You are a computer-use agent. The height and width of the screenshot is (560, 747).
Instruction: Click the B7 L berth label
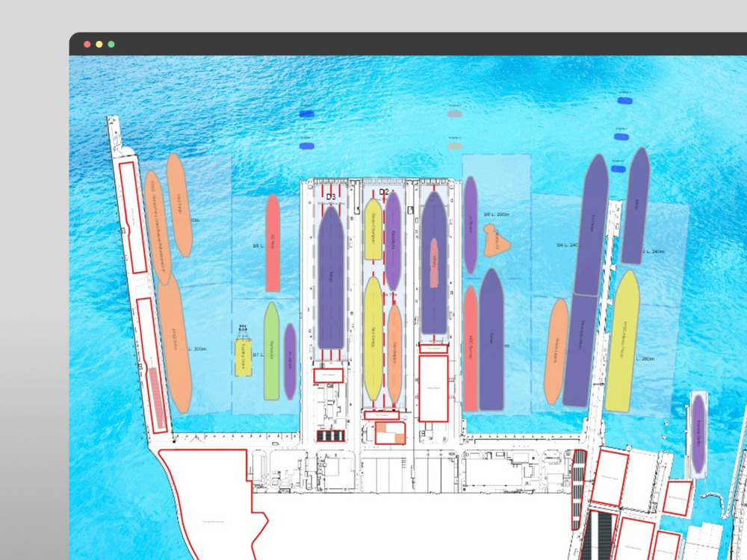[x=258, y=355]
